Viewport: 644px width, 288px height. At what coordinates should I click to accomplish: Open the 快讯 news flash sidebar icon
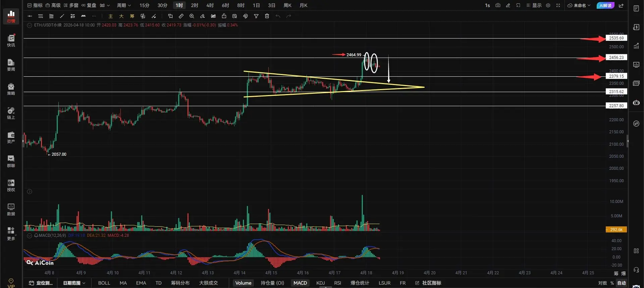click(x=11, y=41)
